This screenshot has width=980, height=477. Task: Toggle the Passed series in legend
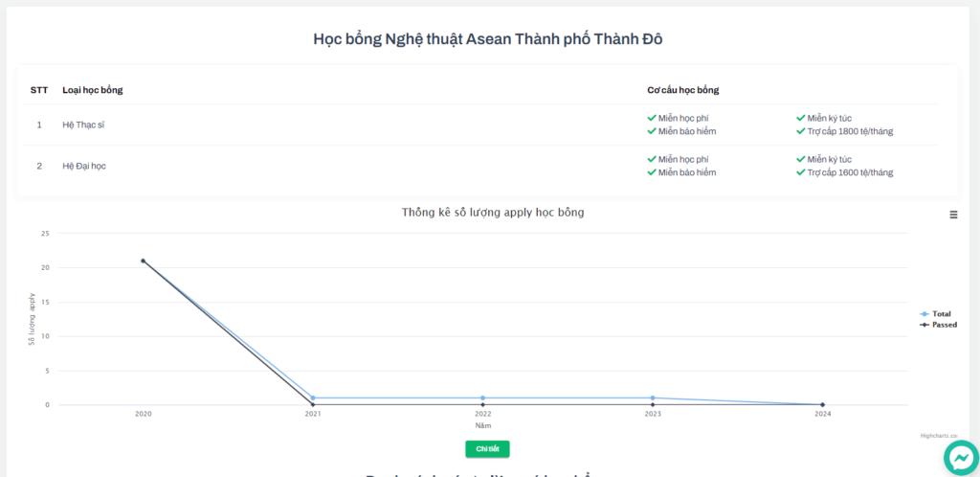pyautogui.click(x=942, y=325)
